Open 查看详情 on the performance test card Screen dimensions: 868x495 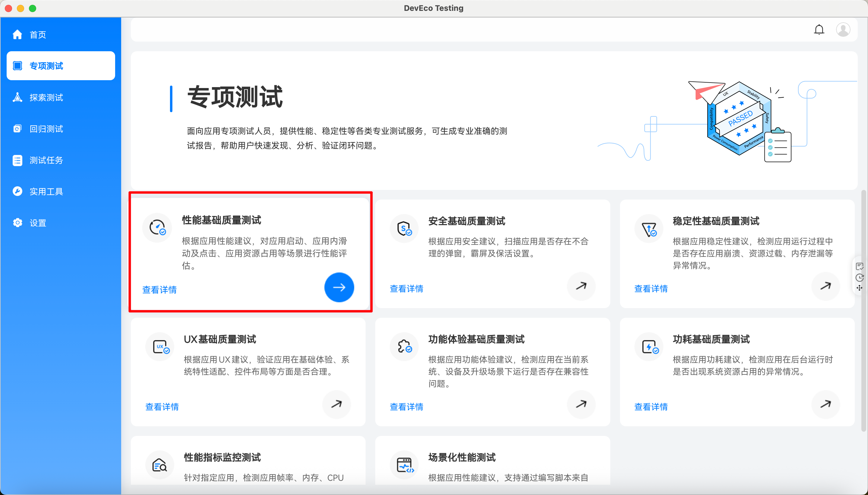(x=159, y=289)
